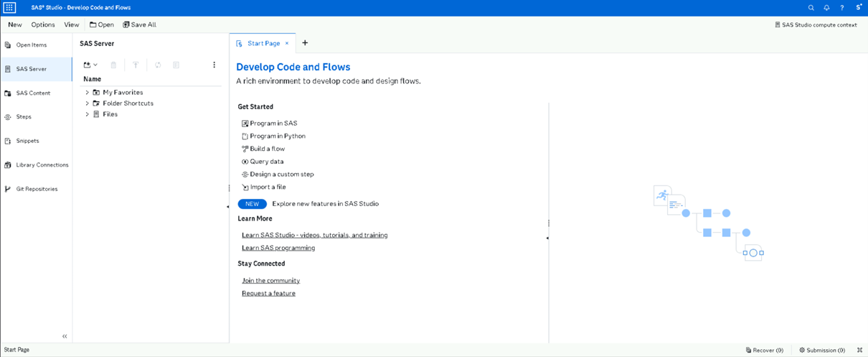Select the Folder Shortcuts folder

[128, 103]
